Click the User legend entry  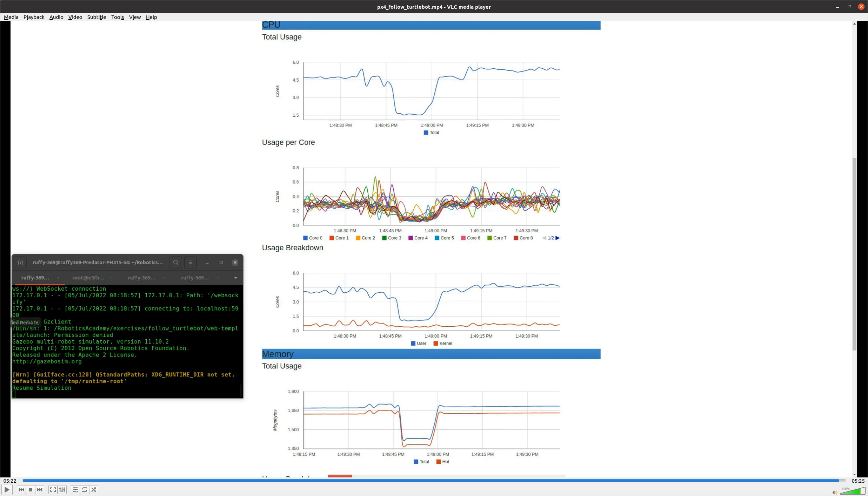tap(419, 344)
